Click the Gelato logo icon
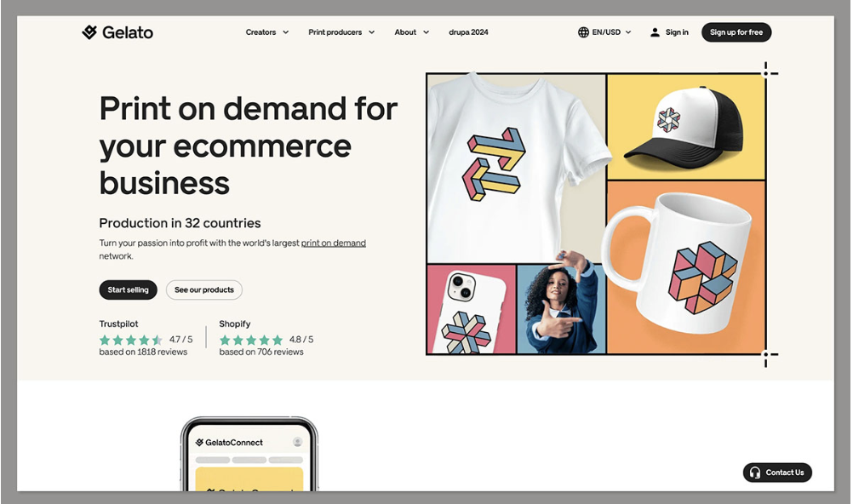This screenshot has height=504, width=853. click(x=89, y=32)
